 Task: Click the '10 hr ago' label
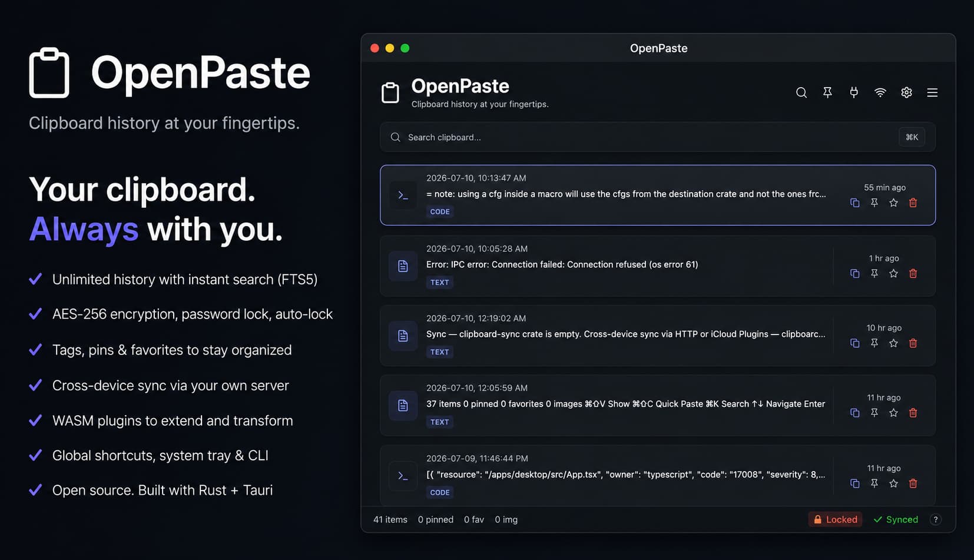point(884,327)
